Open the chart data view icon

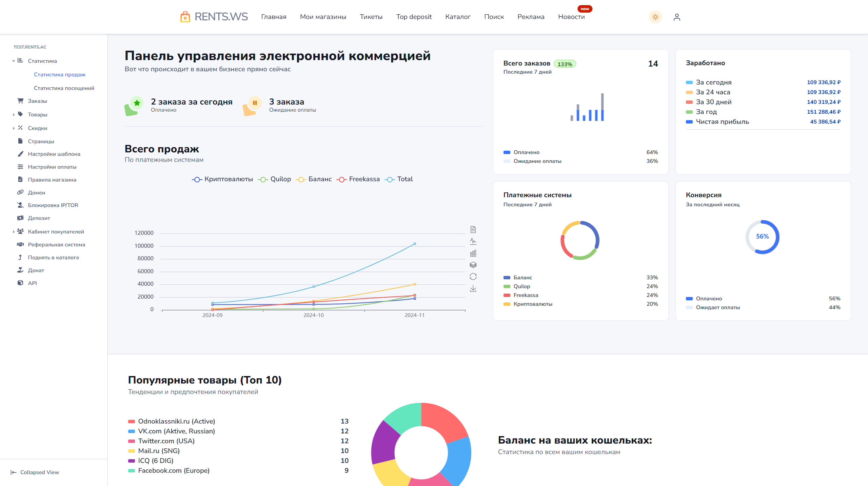point(473,230)
